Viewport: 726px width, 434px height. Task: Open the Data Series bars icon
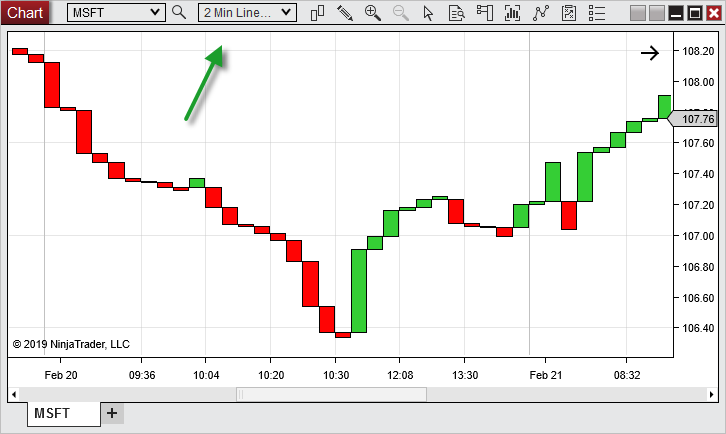click(x=513, y=13)
